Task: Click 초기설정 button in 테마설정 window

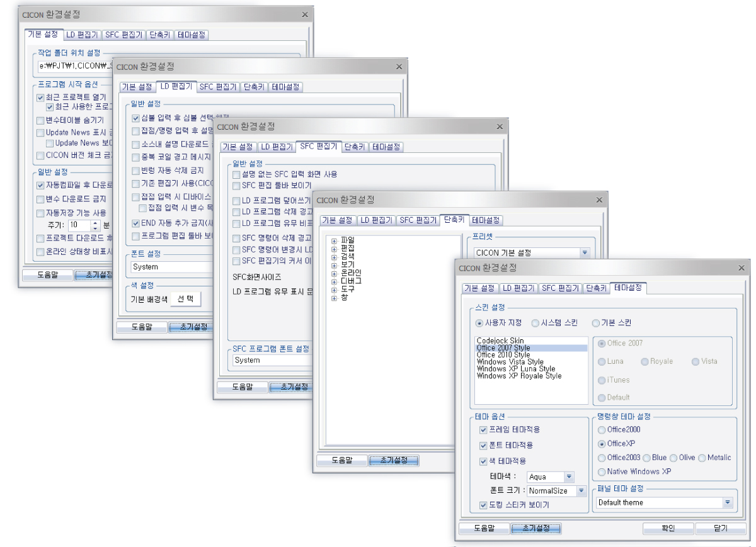Action: click(536, 528)
